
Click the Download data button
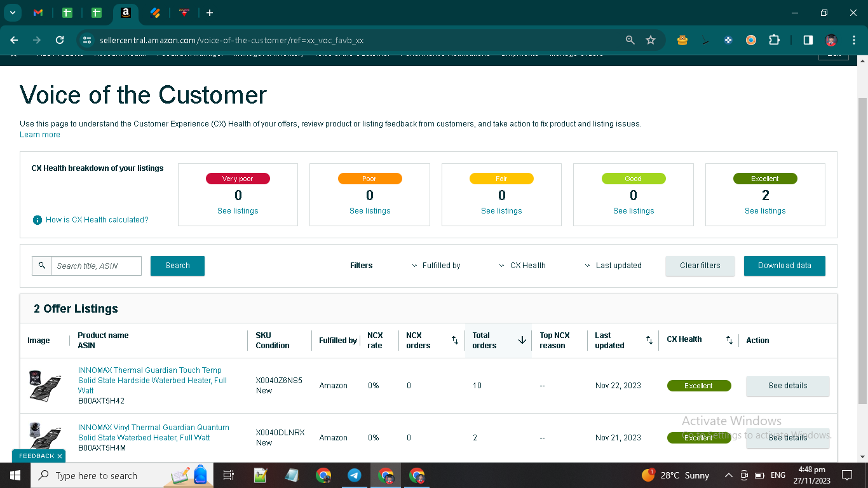point(785,266)
